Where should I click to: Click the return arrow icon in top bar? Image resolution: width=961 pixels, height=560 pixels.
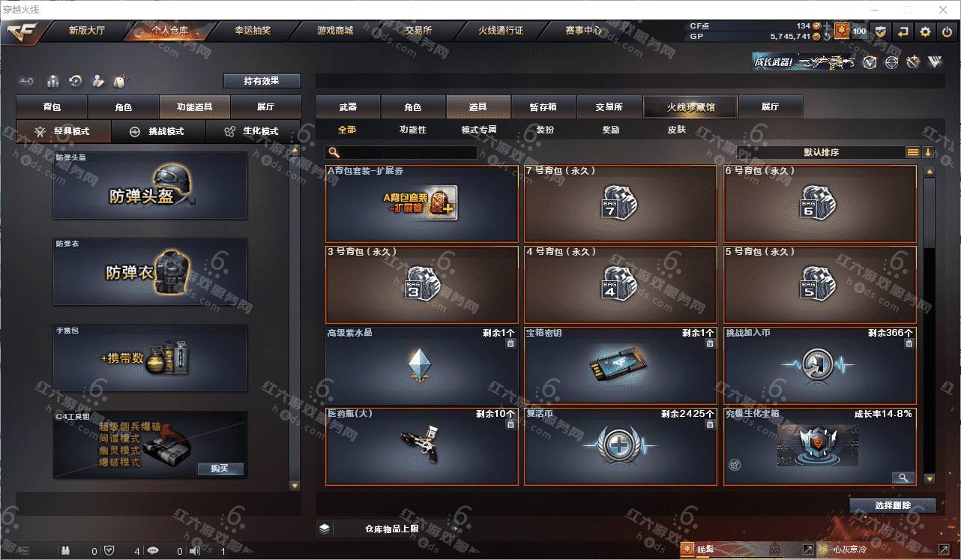(x=903, y=31)
